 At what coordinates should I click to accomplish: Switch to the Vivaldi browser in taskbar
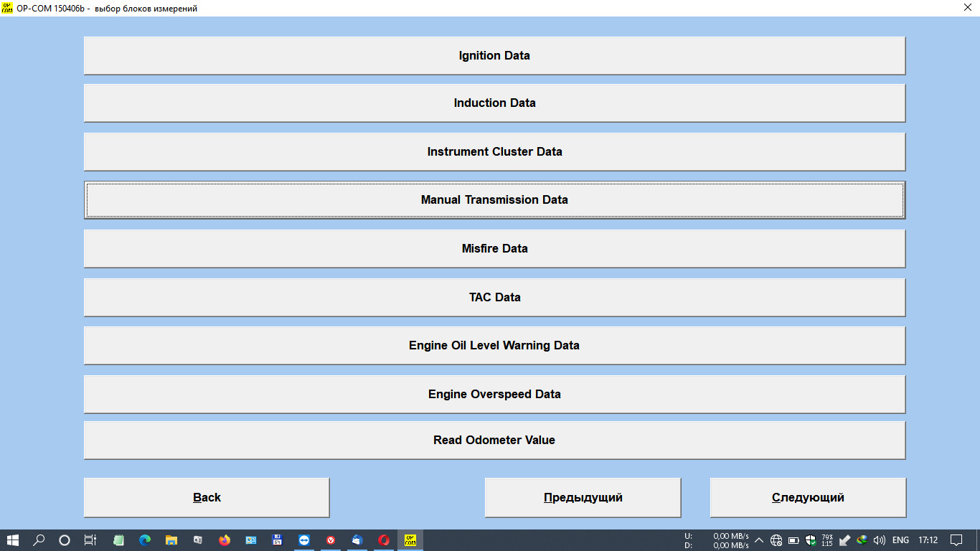(331, 540)
